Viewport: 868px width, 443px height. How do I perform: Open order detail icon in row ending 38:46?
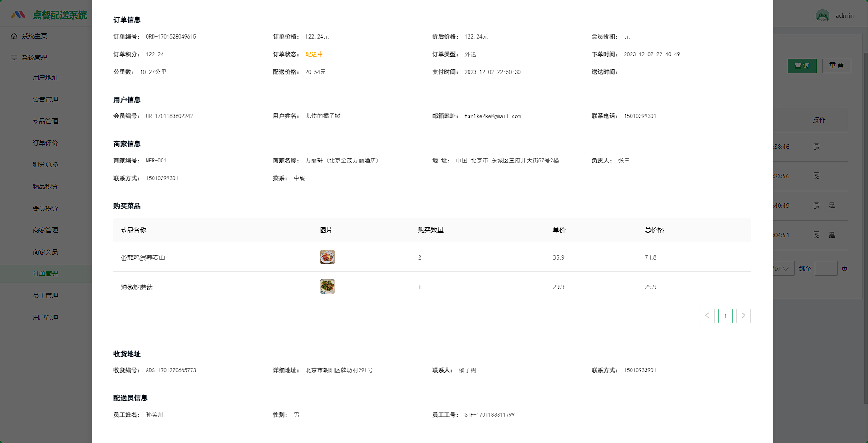click(x=816, y=147)
